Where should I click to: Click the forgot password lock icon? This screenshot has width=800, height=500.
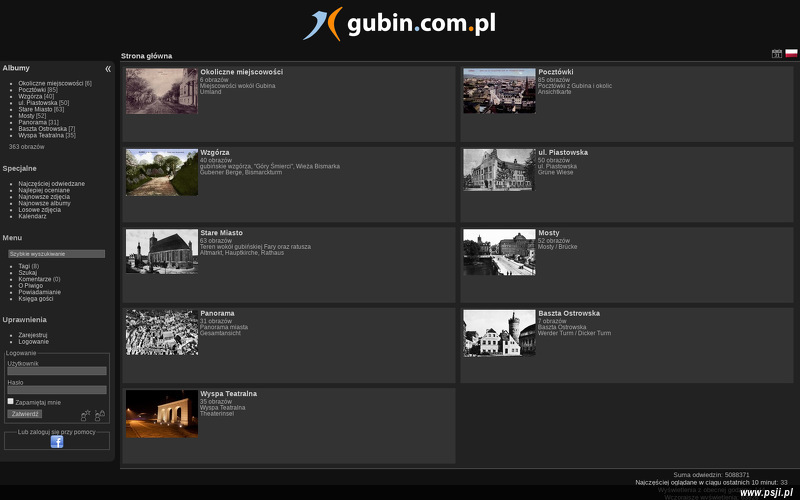tap(99, 415)
